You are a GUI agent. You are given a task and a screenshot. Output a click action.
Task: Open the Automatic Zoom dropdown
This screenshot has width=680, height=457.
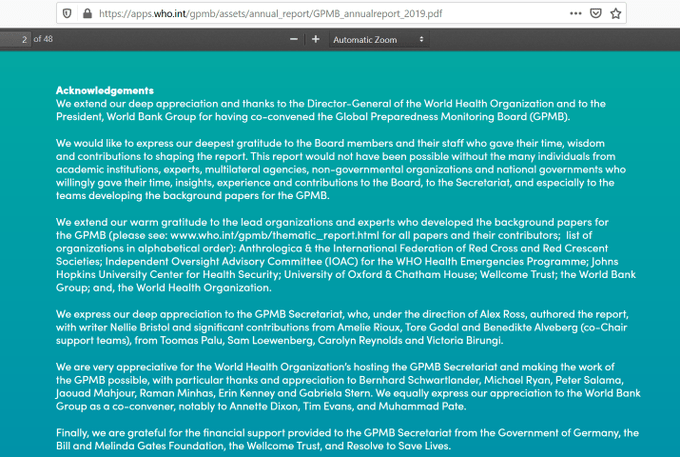click(379, 39)
